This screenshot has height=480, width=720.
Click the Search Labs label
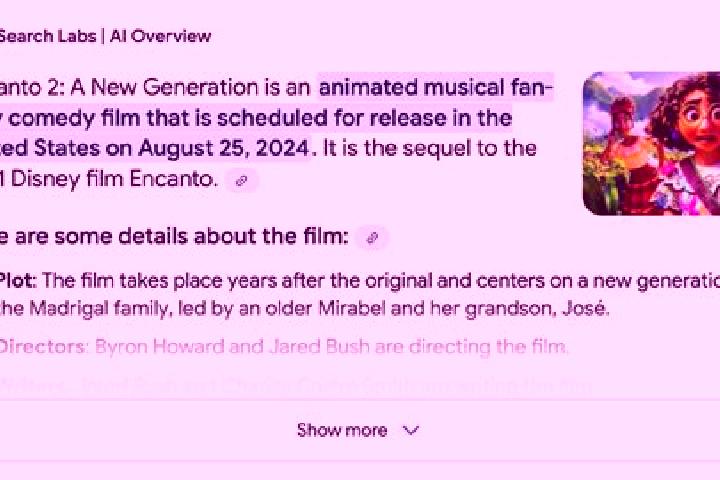[48, 36]
